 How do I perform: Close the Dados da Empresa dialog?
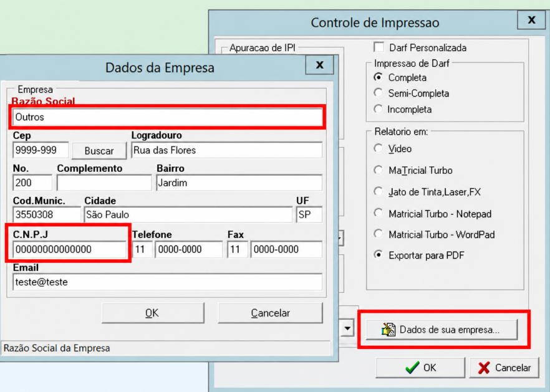[319, 65]
